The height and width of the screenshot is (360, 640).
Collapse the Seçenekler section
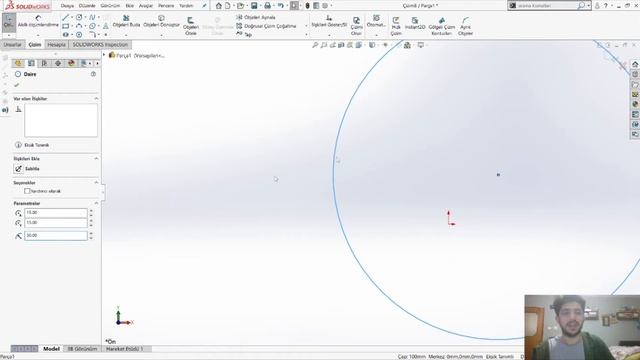[96, 182]
